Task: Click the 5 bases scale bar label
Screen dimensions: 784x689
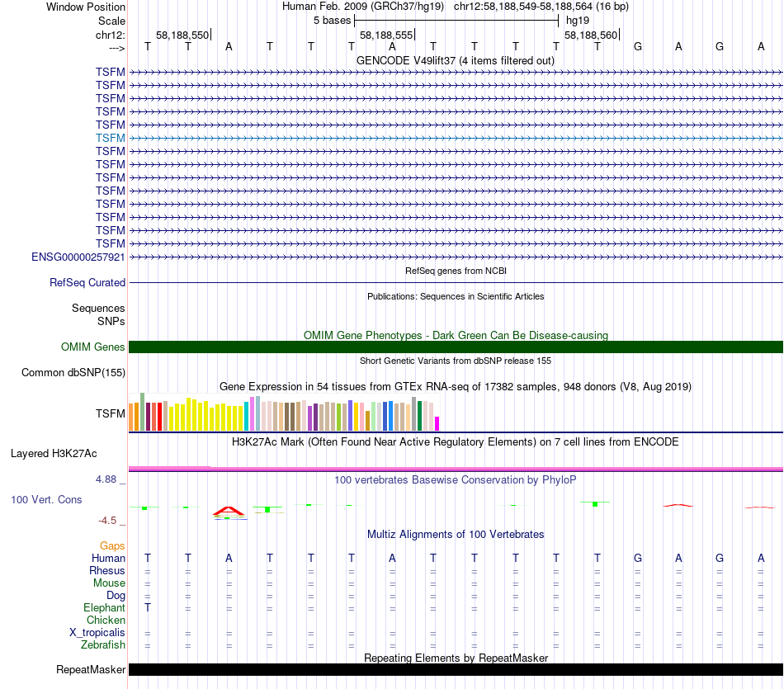Action: pos(332,21)
